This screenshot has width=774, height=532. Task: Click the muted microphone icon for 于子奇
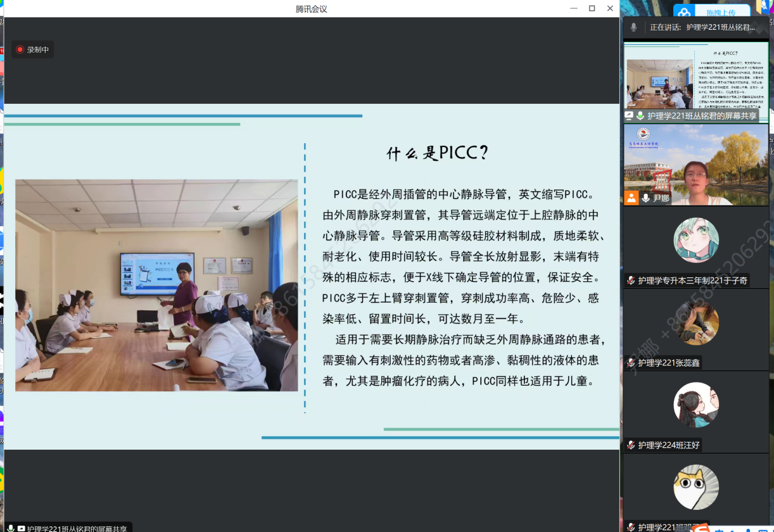[631, 281]
